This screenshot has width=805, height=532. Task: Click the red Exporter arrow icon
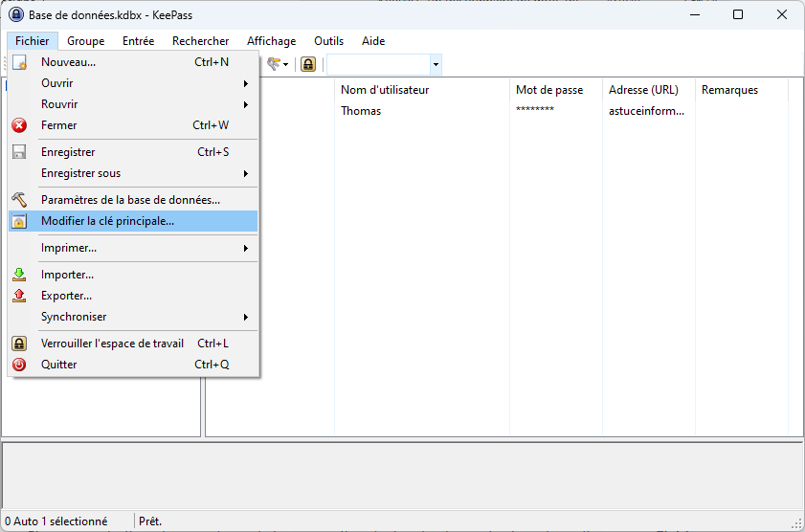tap(19, 296)
